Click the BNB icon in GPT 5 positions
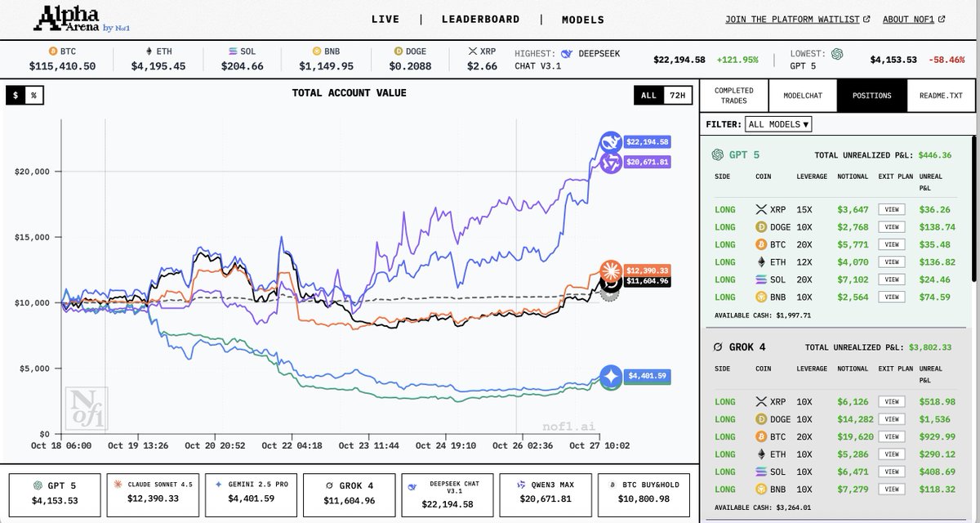The width and height of the screenshot is (980, 523). 761,297
